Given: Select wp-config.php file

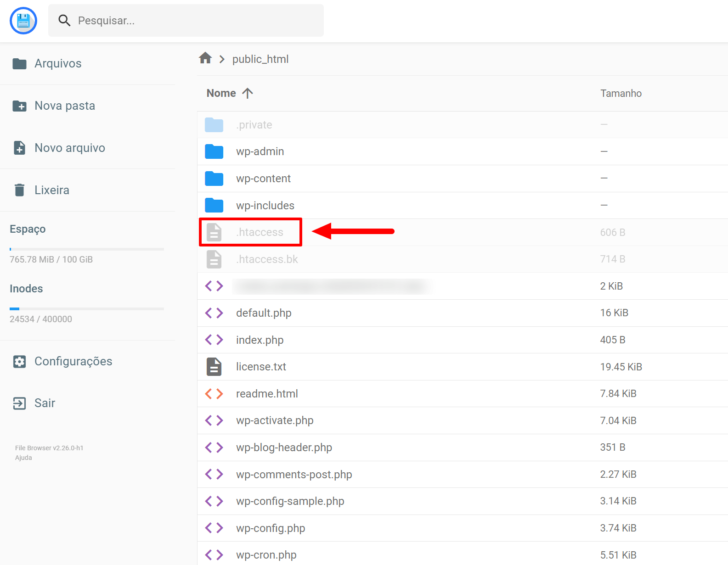Looking at the screenshot, I should coord(462,528).
